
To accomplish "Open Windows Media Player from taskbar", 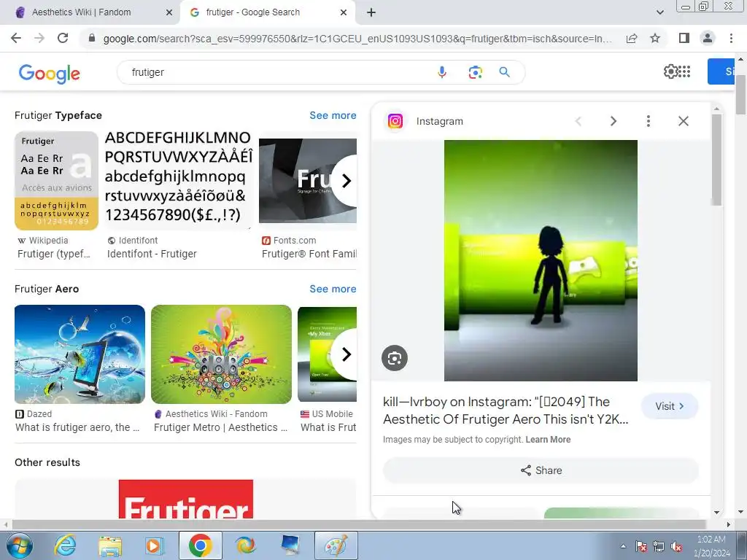I will [x=153, y=545].
